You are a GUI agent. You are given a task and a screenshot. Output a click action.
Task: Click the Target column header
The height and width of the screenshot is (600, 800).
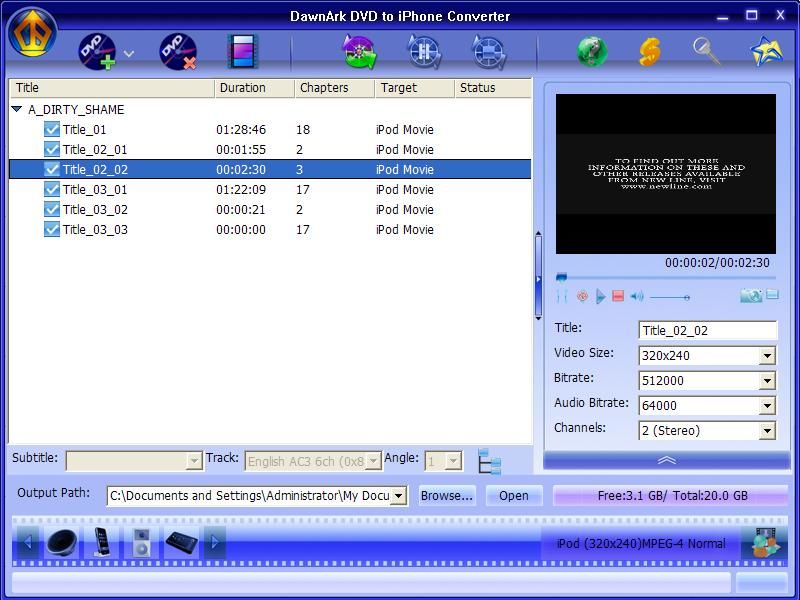415,88
